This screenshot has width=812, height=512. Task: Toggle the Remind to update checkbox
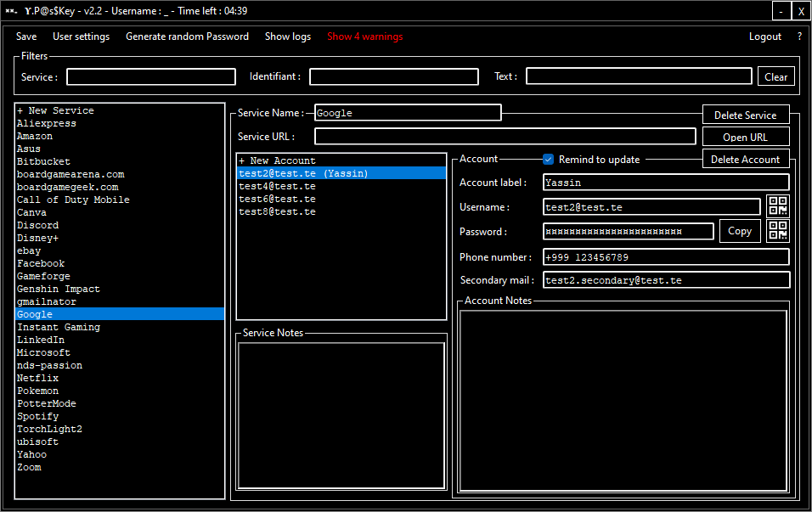tap(549, 160)
